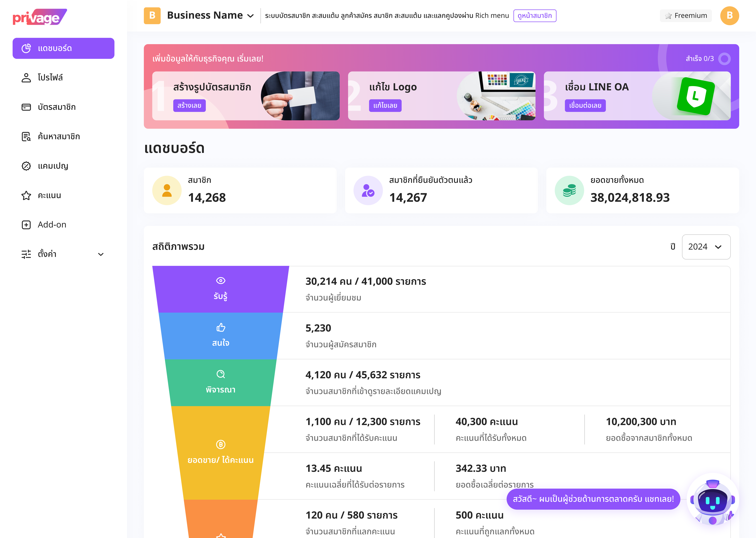Click the สร้างรูปบัตรสมาชิก card title

click(x=212, y=87)
